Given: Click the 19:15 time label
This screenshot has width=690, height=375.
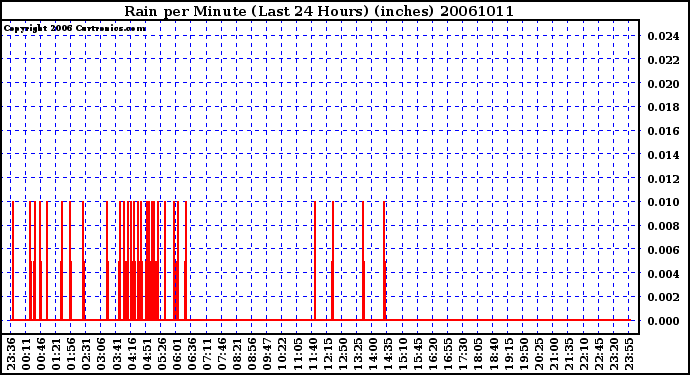Looking at the screenshot, I should click(508, 354).
